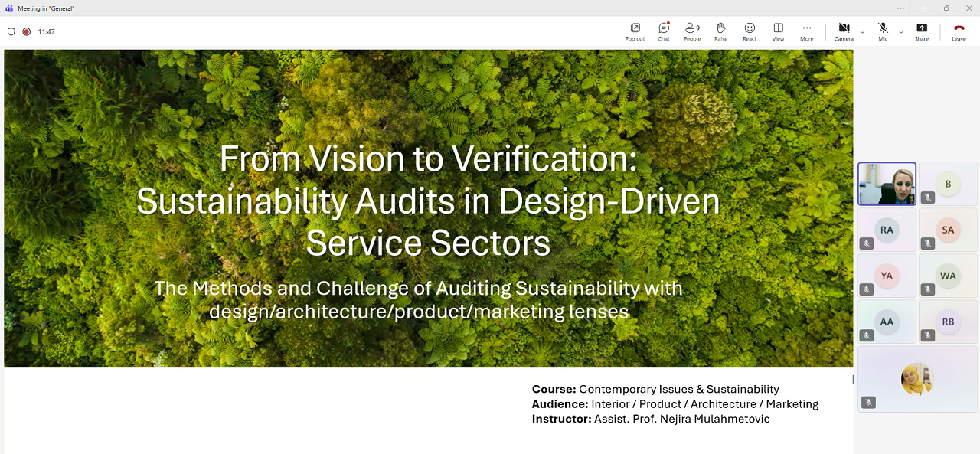
Task: Raise your hand in meeting
Action: click(720, 31)
